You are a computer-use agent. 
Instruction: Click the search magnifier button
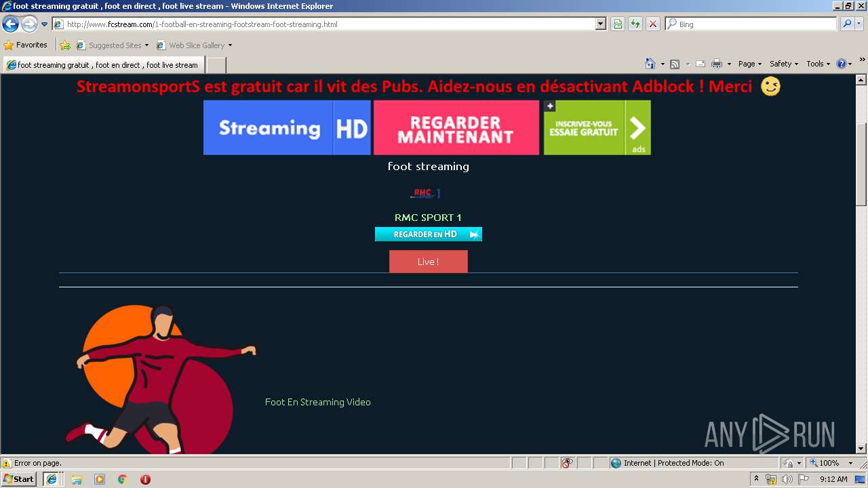(847, 24)
